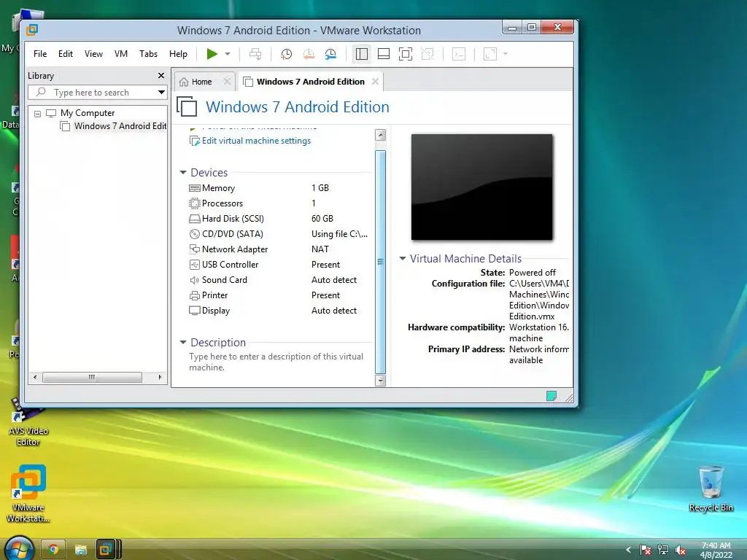The height and width of the screenshot is (560, 747).
Task: Click the library horizontal scrollbar left arrow
Action: (x=35, y=377)
